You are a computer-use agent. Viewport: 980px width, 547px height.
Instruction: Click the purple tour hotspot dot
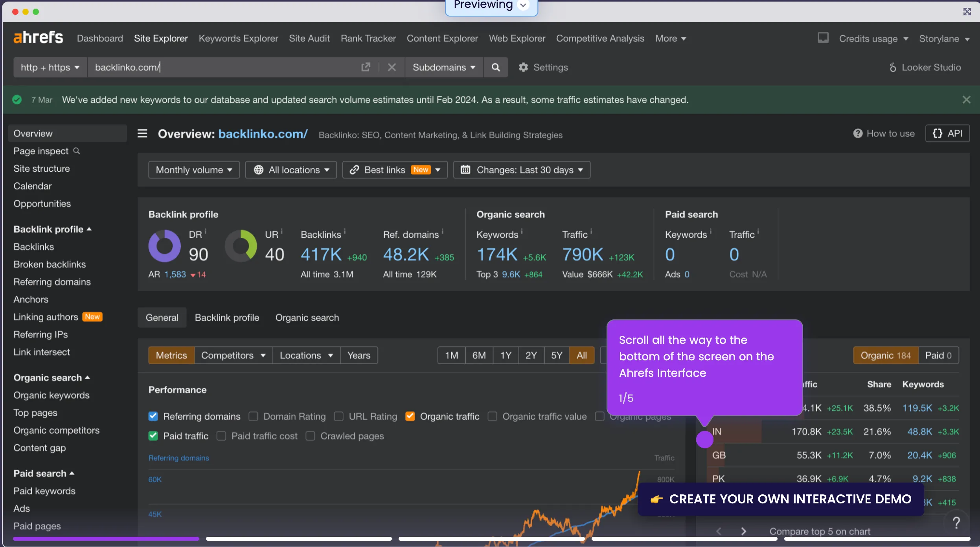(x=704, y=439)
